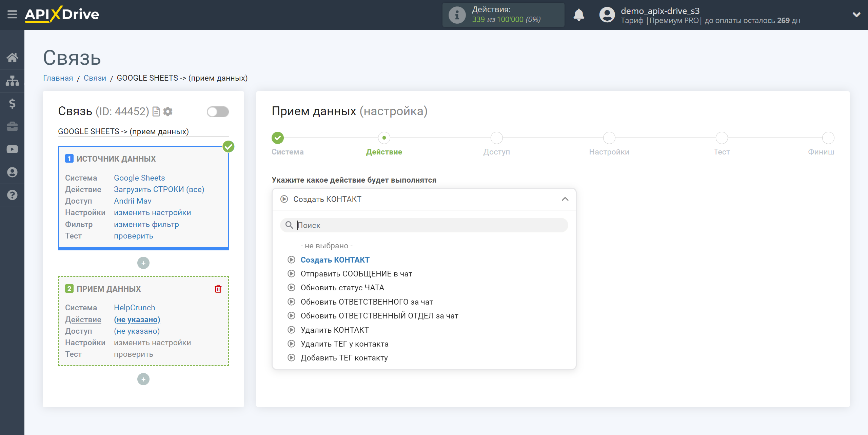The image size is (868, 435).
Task: Expand the account dropdown chevron
Action: tap(856, 15)
